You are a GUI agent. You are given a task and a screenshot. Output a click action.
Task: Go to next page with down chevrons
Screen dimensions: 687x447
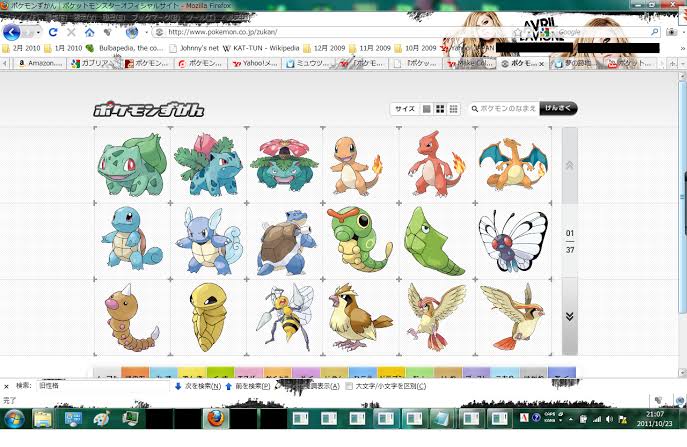tap(570, 316)
